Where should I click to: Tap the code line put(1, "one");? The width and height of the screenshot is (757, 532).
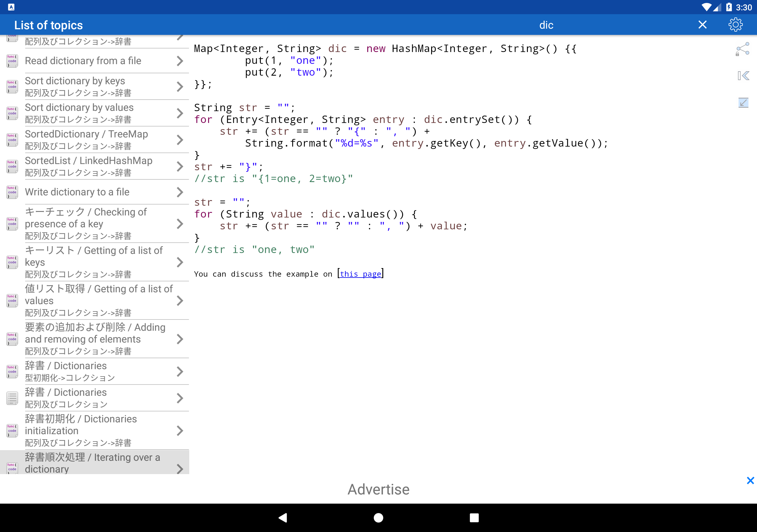pyautogui.click(x=289, y=61)
